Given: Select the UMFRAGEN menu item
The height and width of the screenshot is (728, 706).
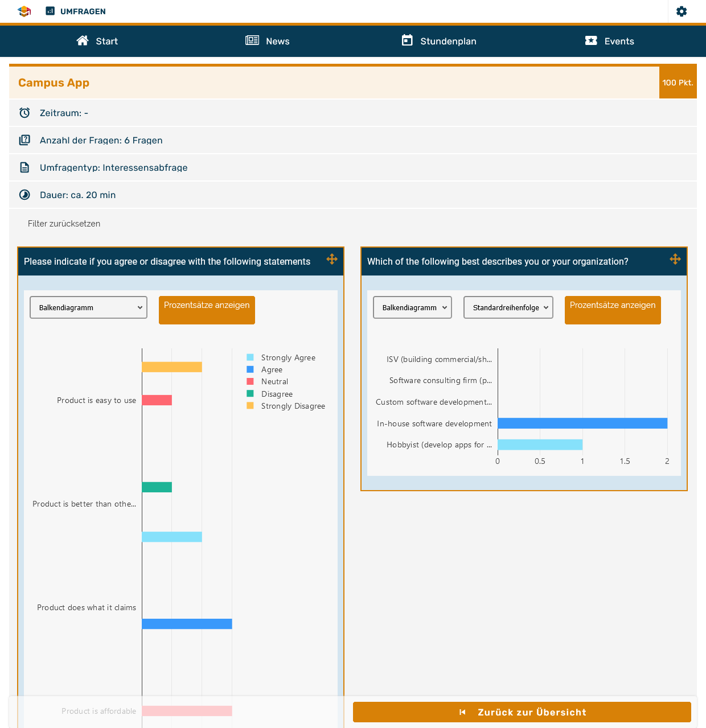Looking at the screenshot, I should (x=75, y=11).
